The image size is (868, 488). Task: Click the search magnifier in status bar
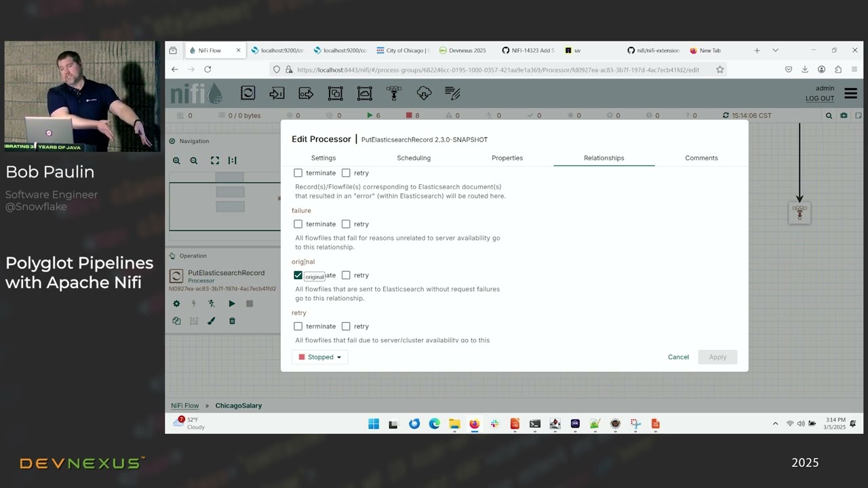click(829, 116)
